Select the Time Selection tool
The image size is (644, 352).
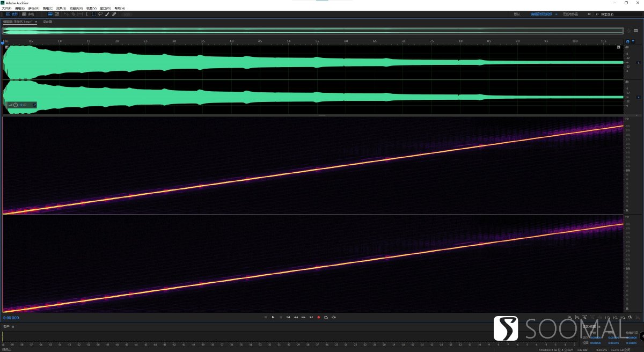click(x=87, y=14)
